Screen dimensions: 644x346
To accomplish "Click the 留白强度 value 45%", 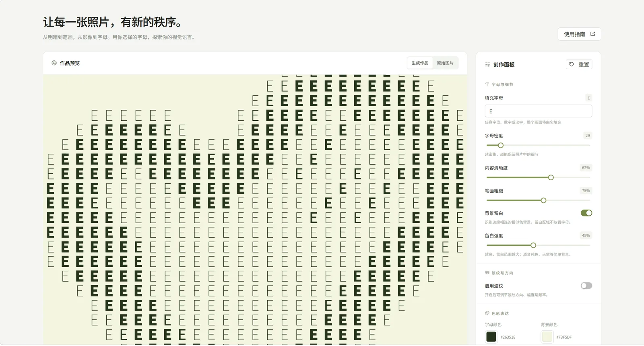I will [586, 236].
